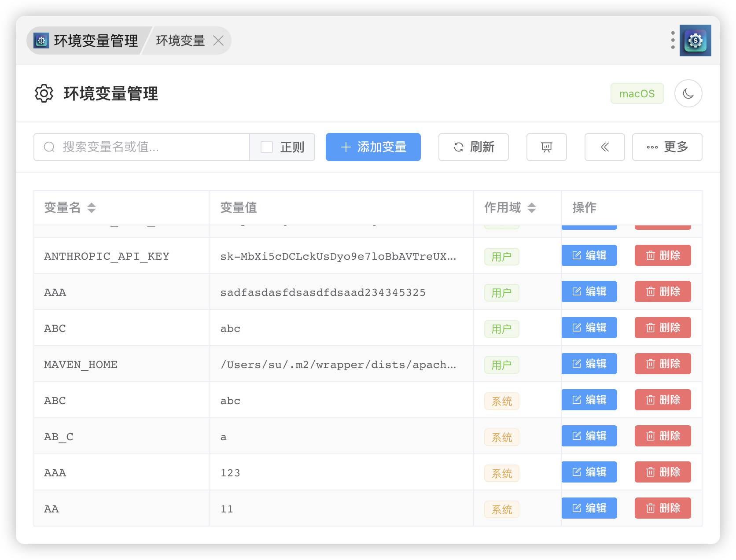Open the three vertical dots menu
The image size is (736, 560).
coord(673,40)
